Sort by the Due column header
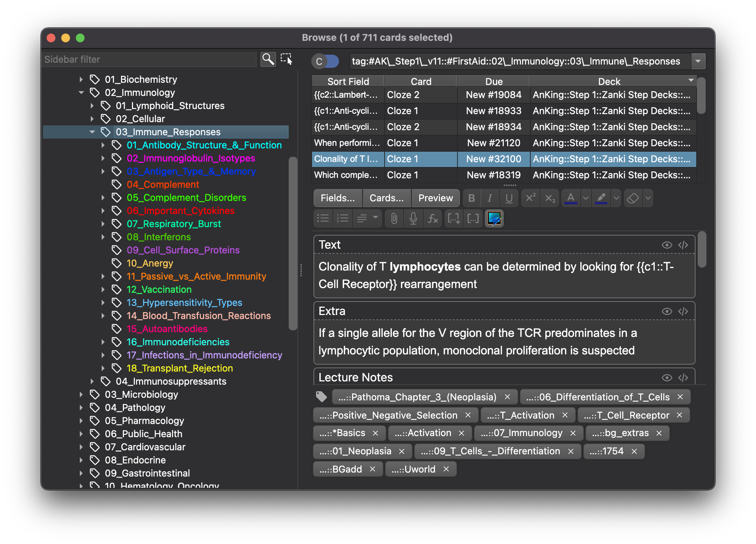This screenshot has height=544, width=756. click(494, 81)
